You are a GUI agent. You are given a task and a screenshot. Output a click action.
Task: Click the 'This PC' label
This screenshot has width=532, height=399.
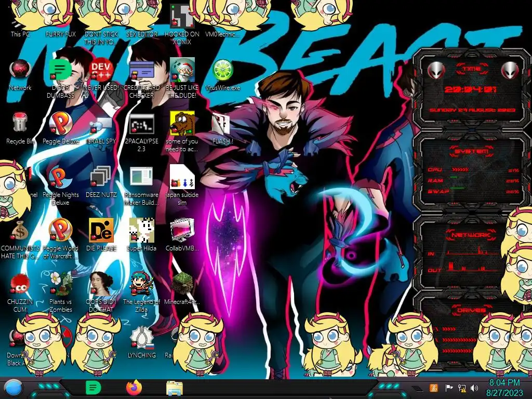(20, 34)
